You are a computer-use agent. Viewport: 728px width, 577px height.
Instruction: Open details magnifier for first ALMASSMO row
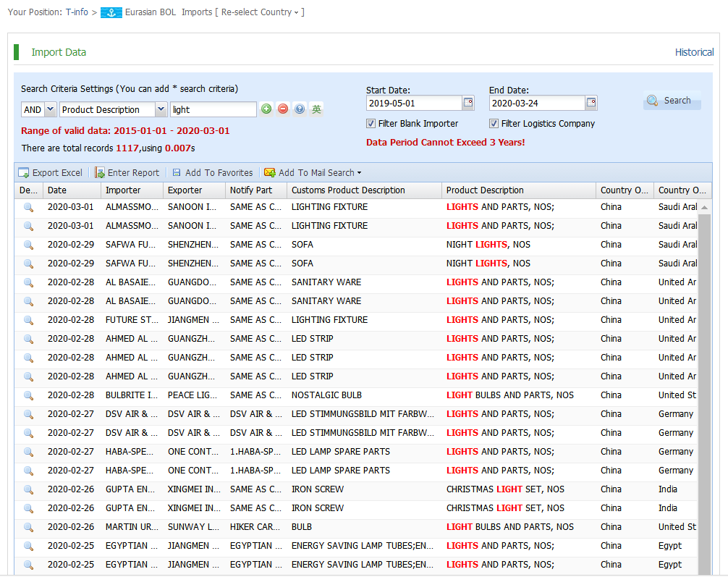point(29,207)
